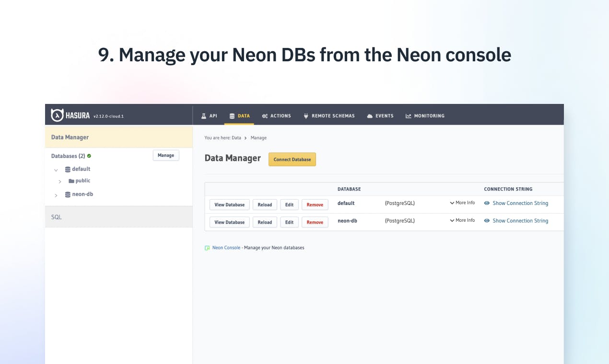The image size is (609, 364).
Task: Click View Database for default
Action: click(x=229, y=205)
